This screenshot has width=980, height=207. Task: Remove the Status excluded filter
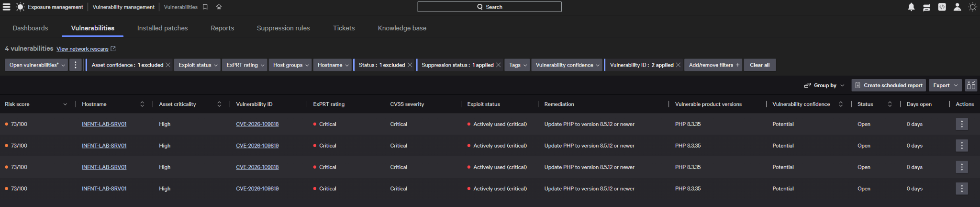click(410, 65)
